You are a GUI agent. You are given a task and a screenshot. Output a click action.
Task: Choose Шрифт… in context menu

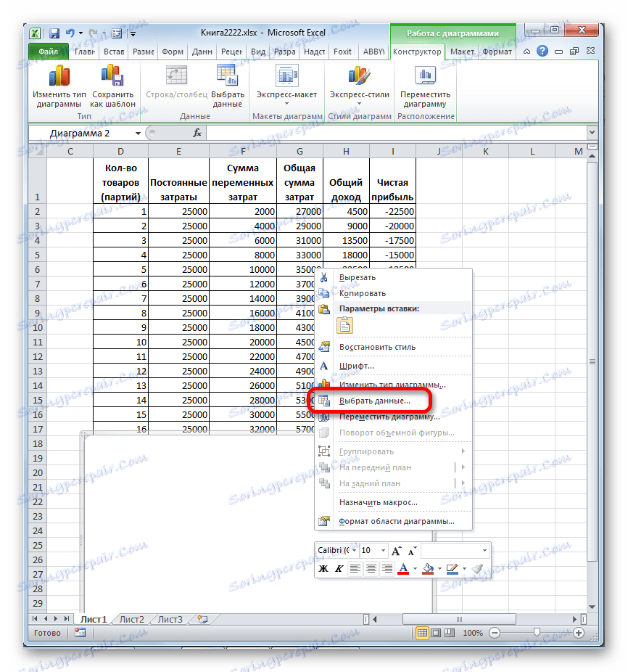[394, 366]
